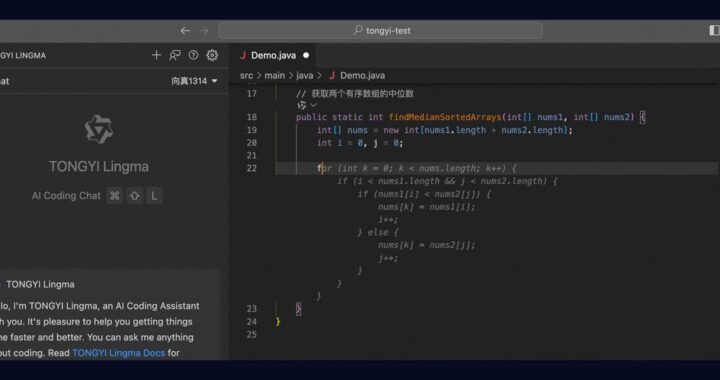Open the 向真1314 account dropdown
Image resolution: width=720 pixels, height=380 pixels.
[194, 81]
